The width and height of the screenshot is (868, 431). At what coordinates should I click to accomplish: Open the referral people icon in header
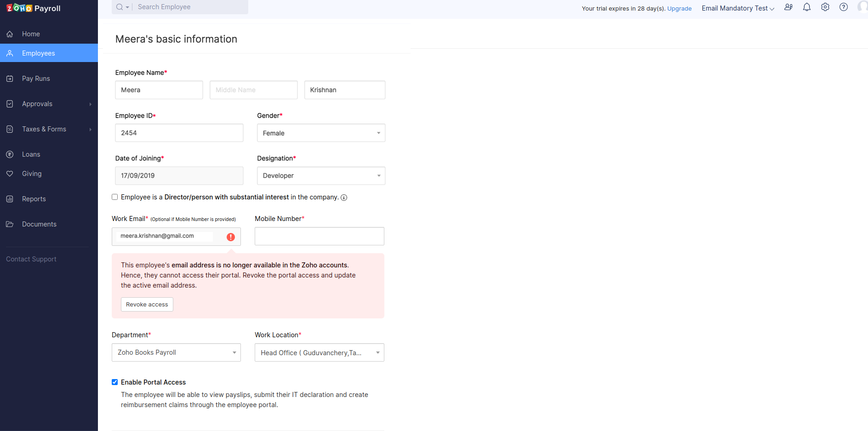[788, 7]
